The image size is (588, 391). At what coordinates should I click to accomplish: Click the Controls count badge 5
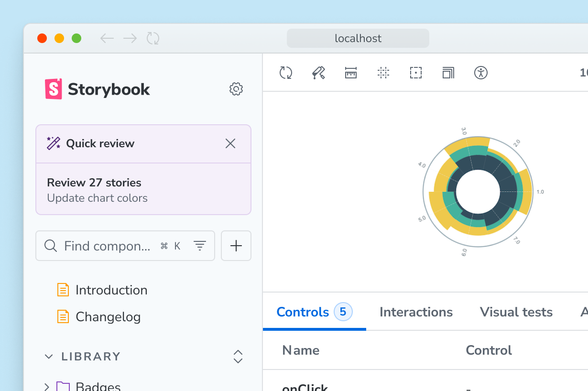click(343, 312)
